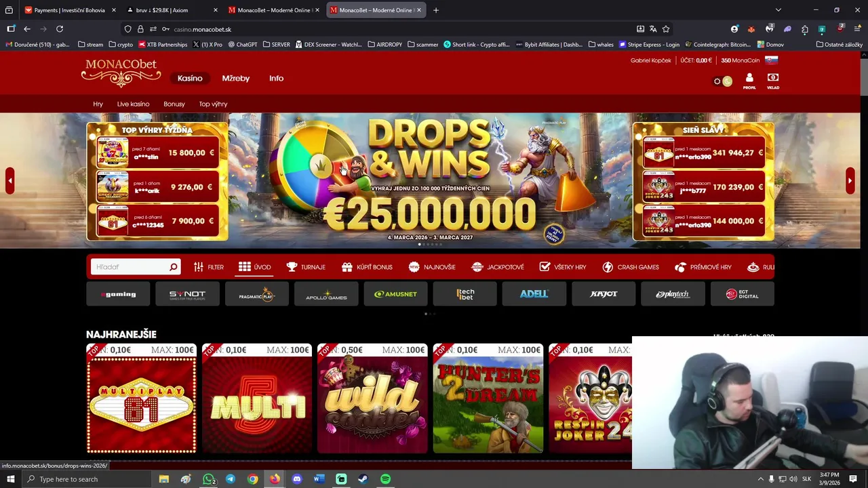
Task: Open the Info menu item
Action: (x=276, y=79)
